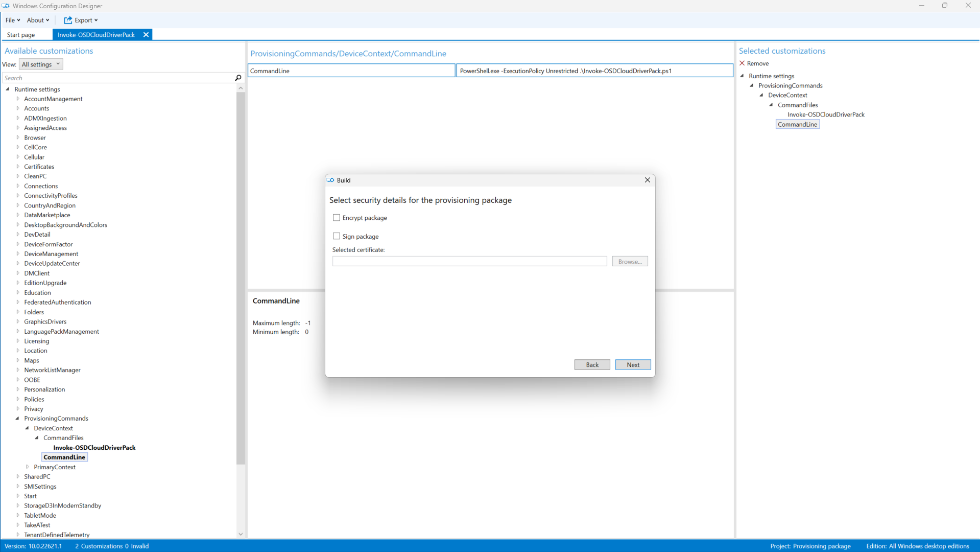Expand the AccountManagement tree node

click(x=18, y=99)
